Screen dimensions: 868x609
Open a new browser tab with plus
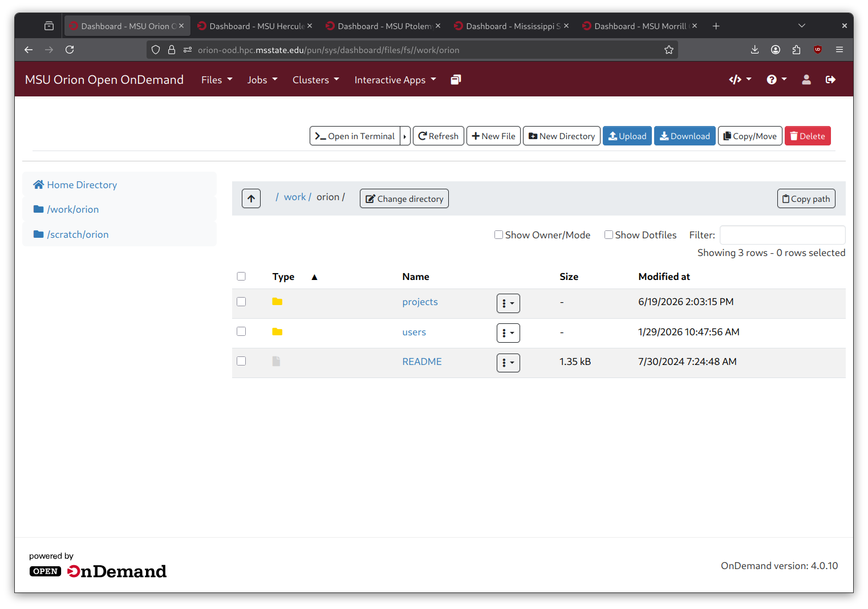716,26
